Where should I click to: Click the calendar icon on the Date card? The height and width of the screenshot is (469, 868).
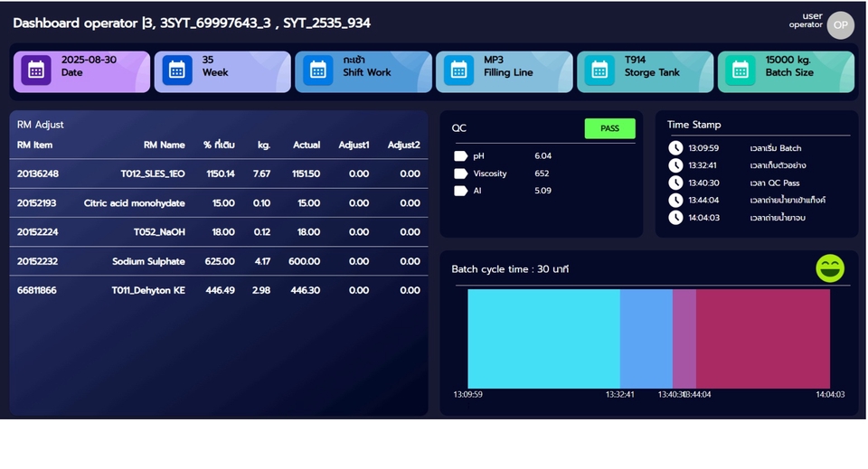[36, 70]
